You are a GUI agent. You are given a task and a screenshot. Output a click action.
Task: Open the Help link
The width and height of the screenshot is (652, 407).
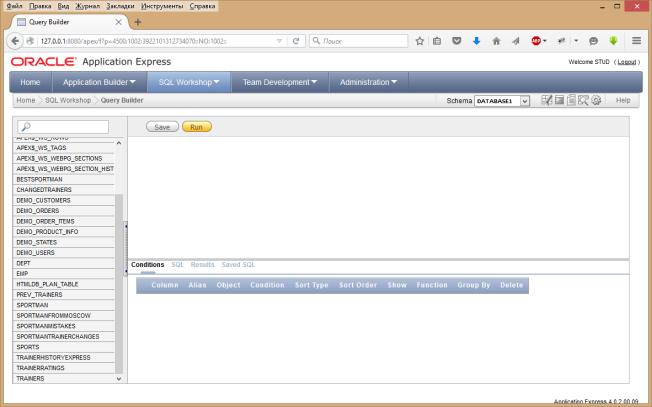click(x=623, y=100)
